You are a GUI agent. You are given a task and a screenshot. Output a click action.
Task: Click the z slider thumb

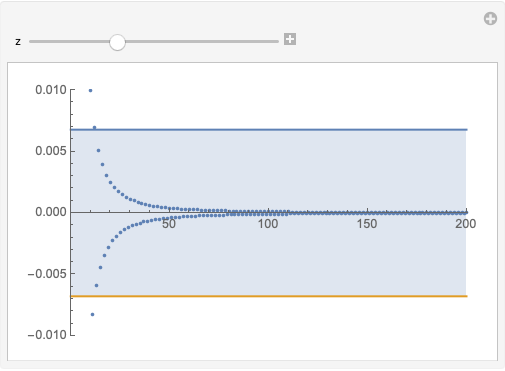click(117, 42)
